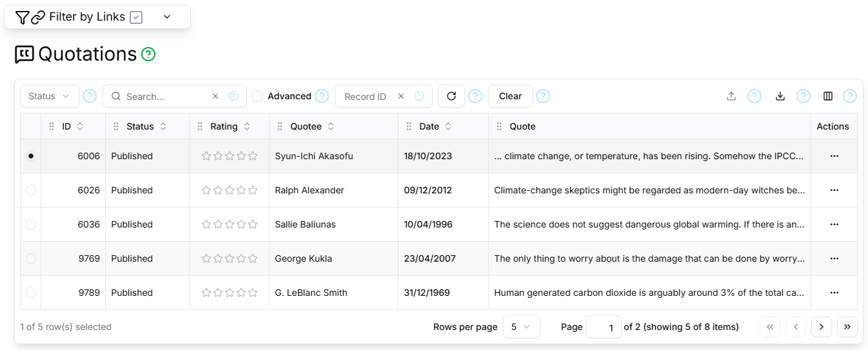Clear the Record ID field with X
Screen dimensions: 868x350
pyautogui.click(x=401, y=96)
